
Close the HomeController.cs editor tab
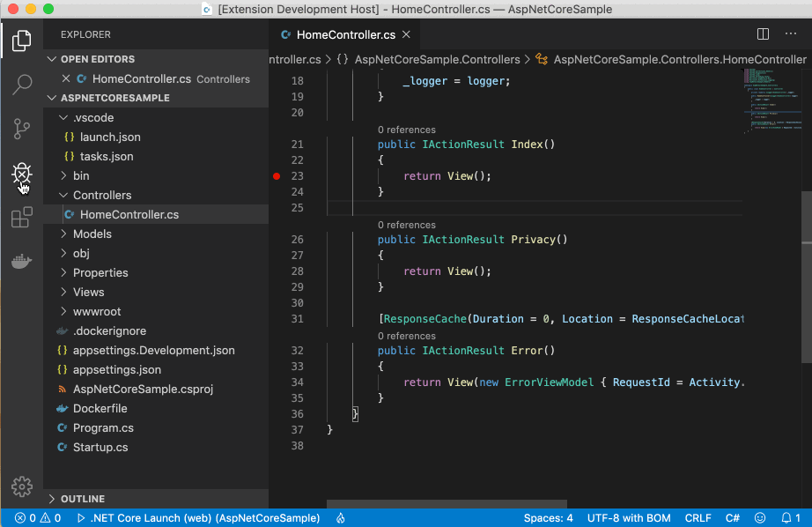tap(407, 34)
